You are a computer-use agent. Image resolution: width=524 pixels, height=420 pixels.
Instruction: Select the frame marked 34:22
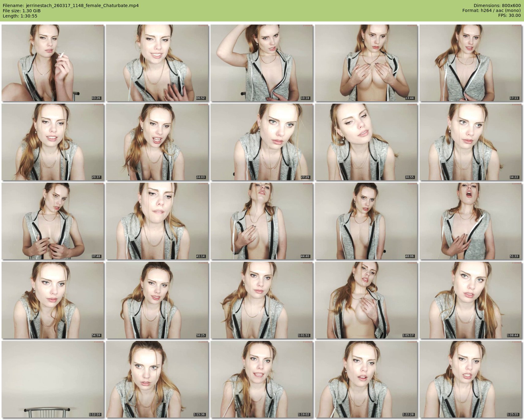point(471,142)
